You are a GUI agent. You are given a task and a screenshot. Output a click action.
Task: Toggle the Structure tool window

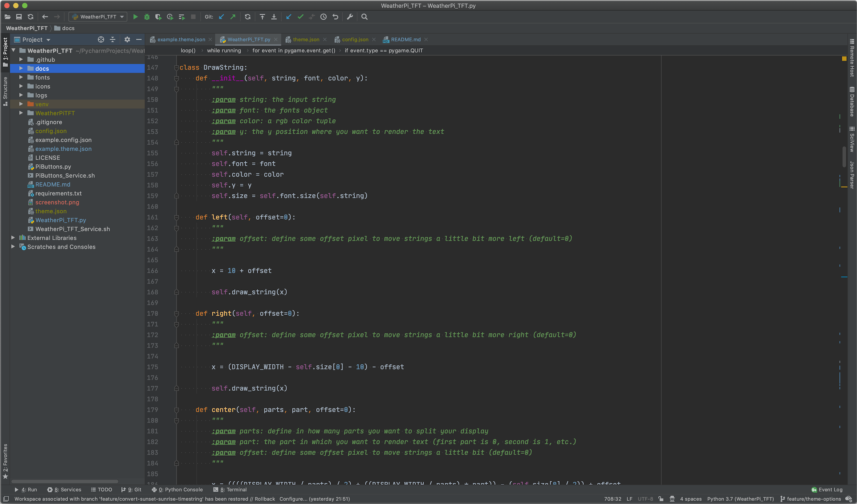pyautogui.click(x=5, y=91)
